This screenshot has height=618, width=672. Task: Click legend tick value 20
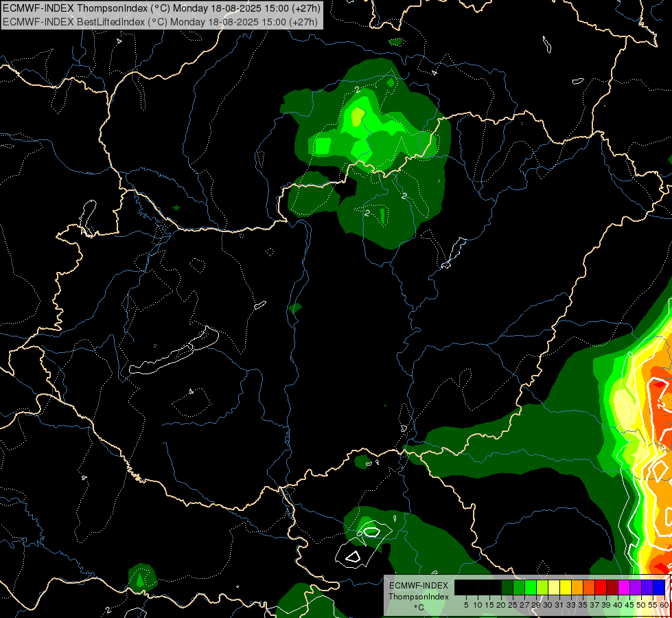coord(502,605)
